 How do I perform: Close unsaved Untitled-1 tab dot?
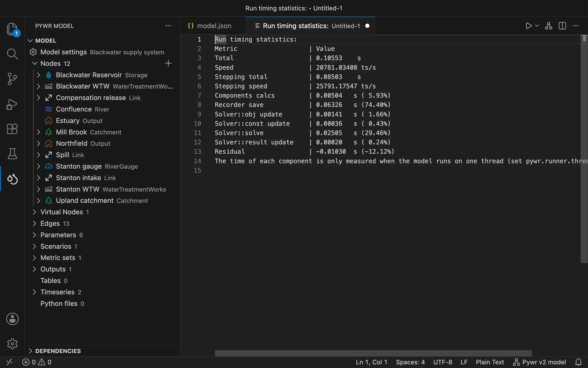[x=367, y=26]
